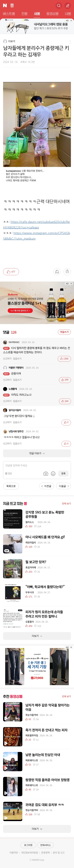Expand more comments with 댓글 더보기
Image resolution: width=74 pixels, height=868 pixels.
click(37, 453)
